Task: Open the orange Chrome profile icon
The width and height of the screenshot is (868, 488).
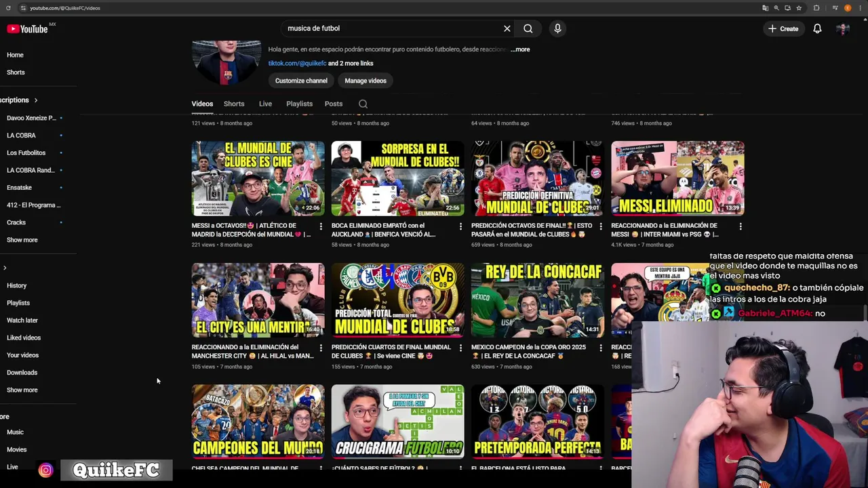Action: 848,8
